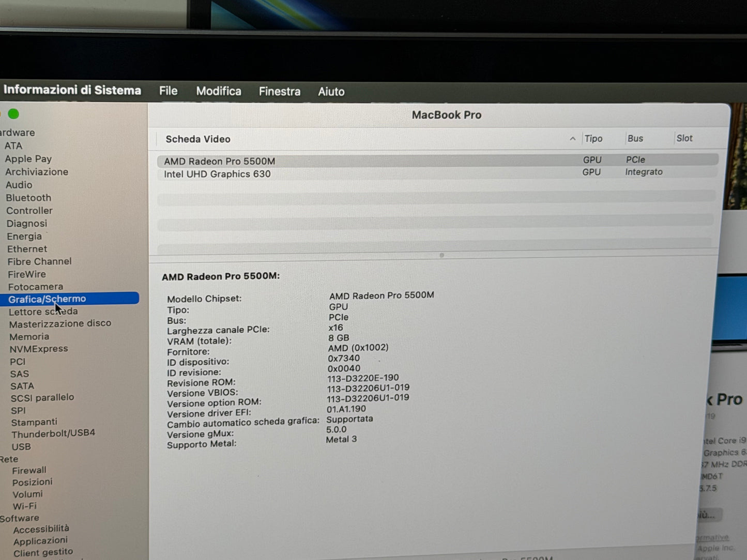Viewport: 747px width, 560px height.
Task: Select SAS in the sidebar
Action: click(x=20, y=374)
